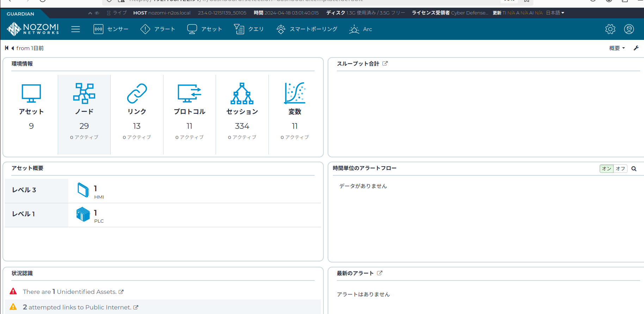This screenshot has height=314, width=644.
Task: Click the Sessions hierarchy icon
Action: [242, 93]
